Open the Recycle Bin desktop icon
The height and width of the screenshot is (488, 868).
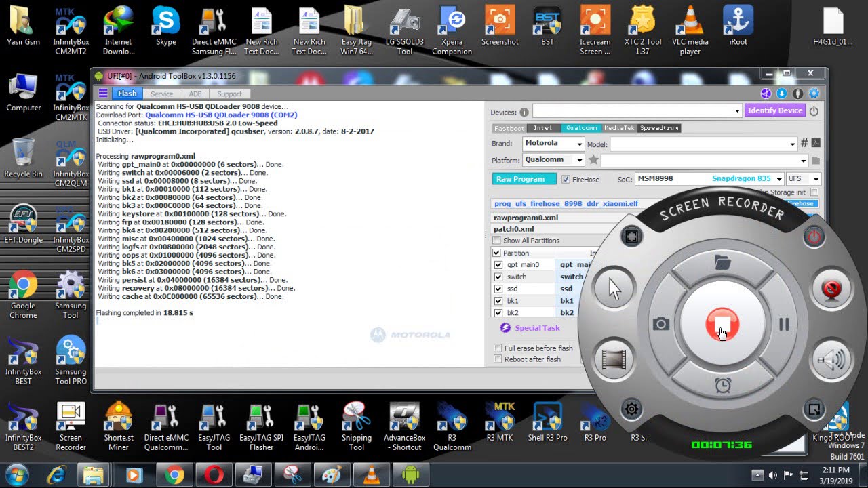click(x=23, y=158)
